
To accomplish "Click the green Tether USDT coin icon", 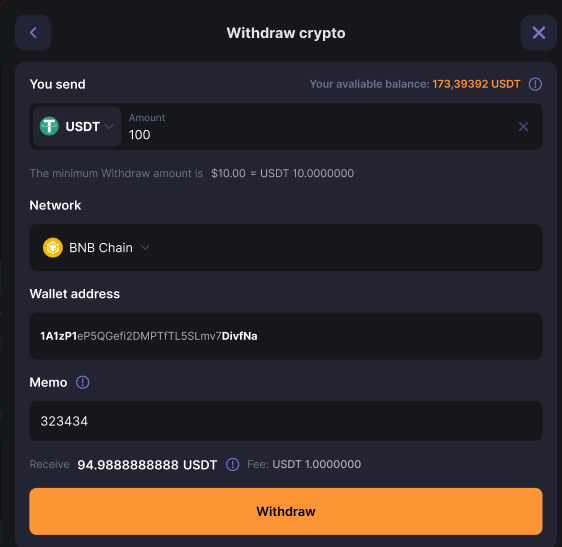I will point(49,126).
